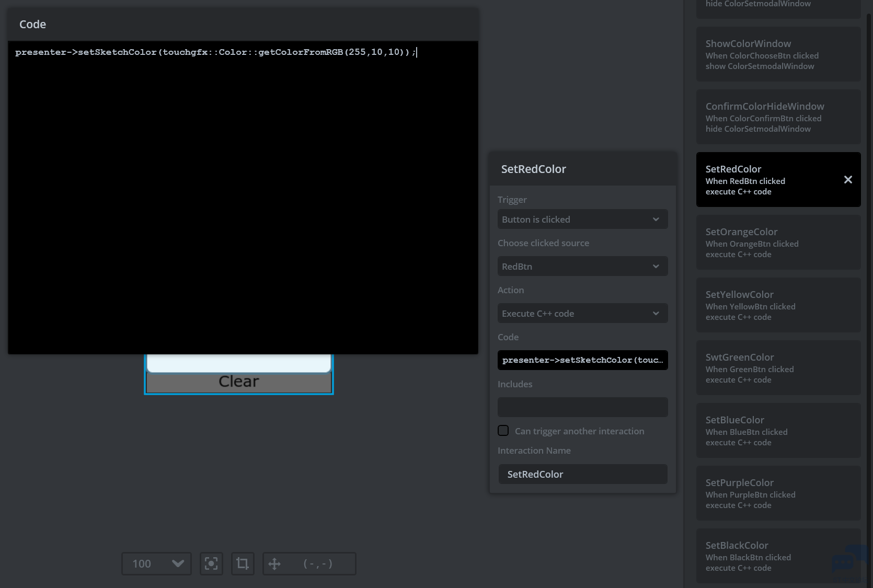Click the Code preview field in properties

point(582,360)
